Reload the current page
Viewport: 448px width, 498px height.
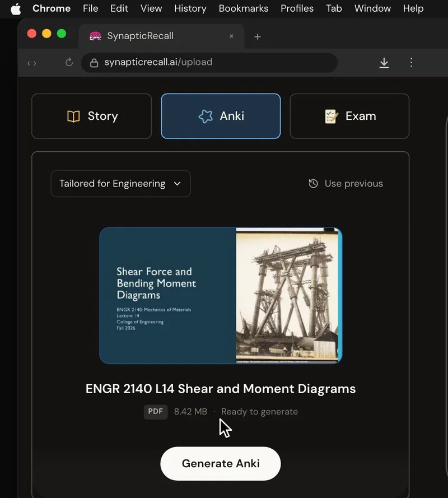pyautogui.click(x=69, y=62)
